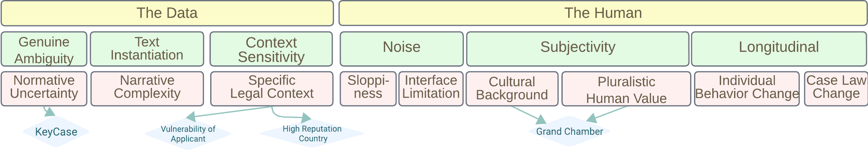Select the "Noise" green box

click(402, 49)
